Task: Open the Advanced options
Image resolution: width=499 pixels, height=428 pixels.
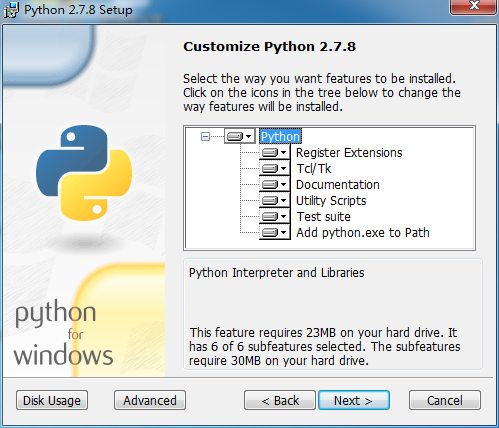Action: pos(150,400)
